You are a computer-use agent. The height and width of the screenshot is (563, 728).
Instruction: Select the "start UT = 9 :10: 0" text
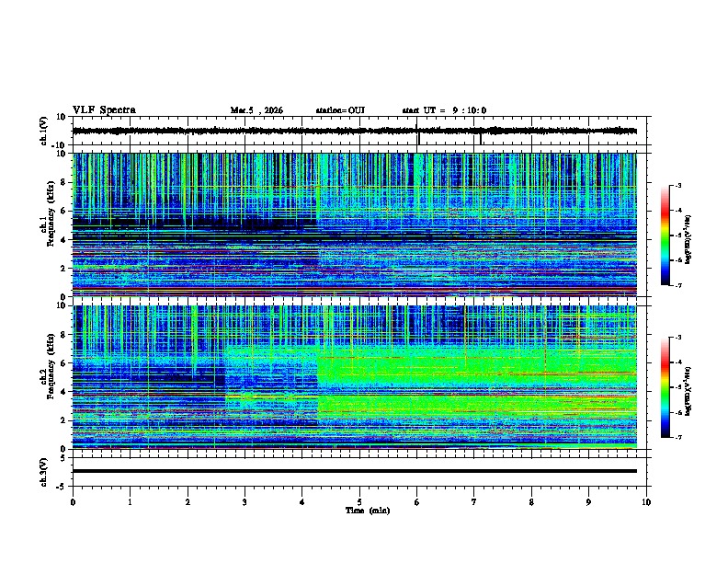click(444, 110)
